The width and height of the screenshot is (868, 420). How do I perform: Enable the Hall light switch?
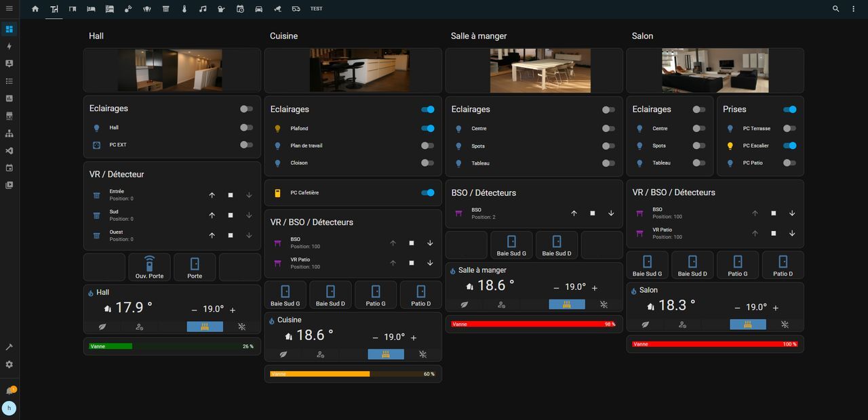click(246, 127)
